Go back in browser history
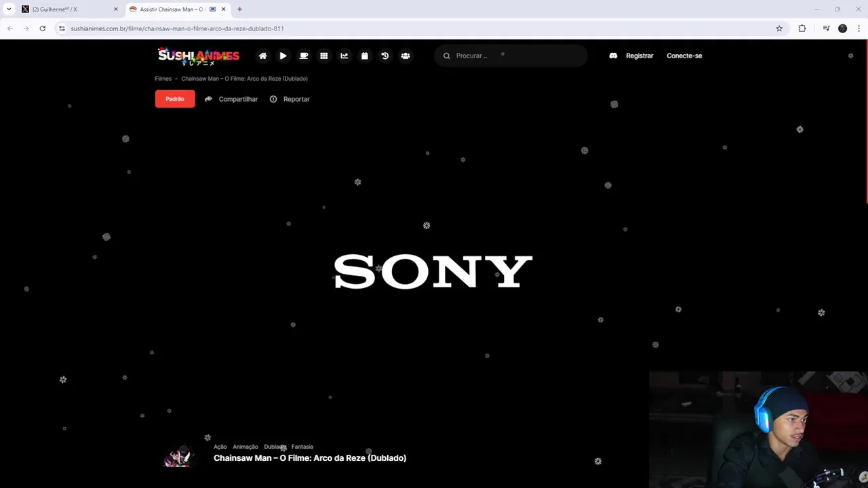 click(9, 28)
